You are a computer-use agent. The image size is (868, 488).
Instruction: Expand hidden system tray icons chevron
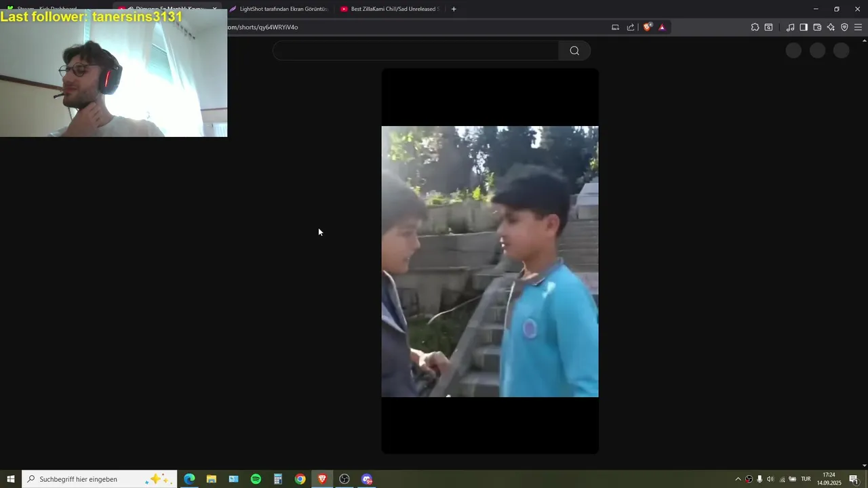738,479
